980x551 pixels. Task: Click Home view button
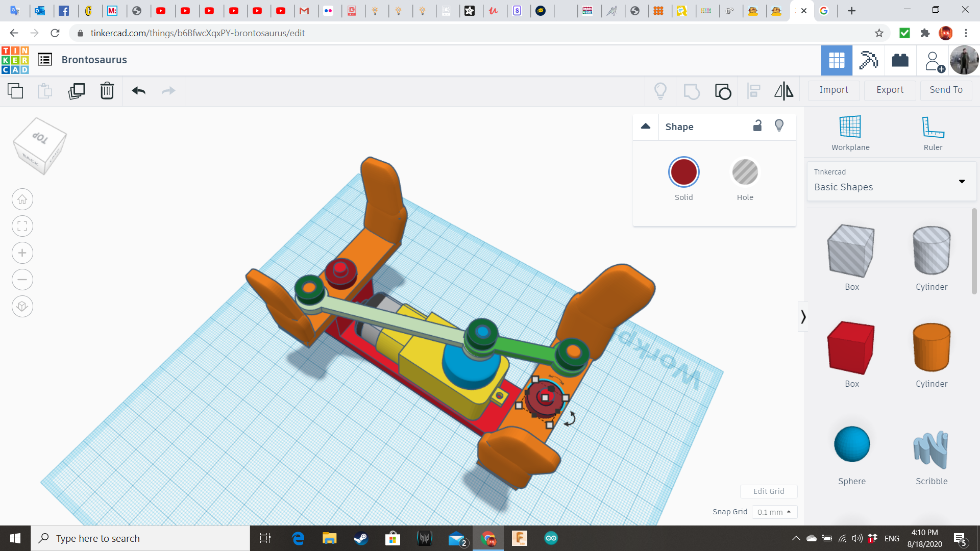[x=22, y=199]
